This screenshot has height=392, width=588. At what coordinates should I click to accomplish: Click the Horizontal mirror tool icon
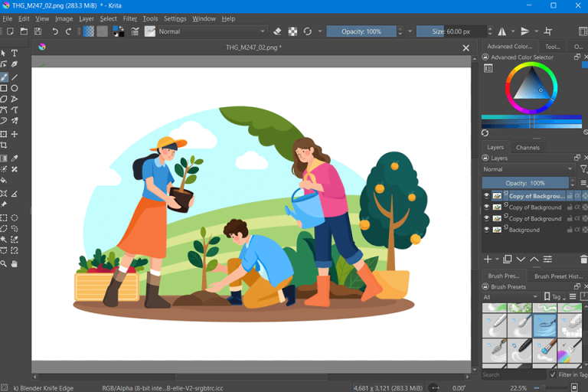[501, 31]
